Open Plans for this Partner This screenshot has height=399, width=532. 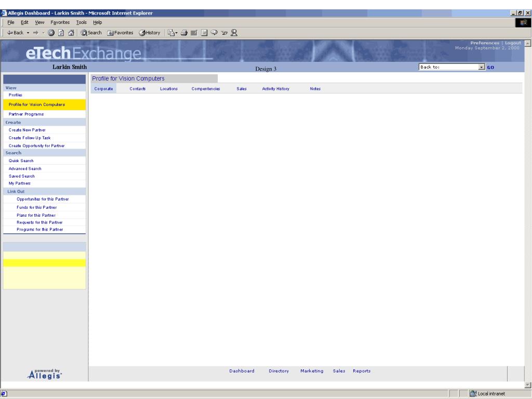pos(36,215)
